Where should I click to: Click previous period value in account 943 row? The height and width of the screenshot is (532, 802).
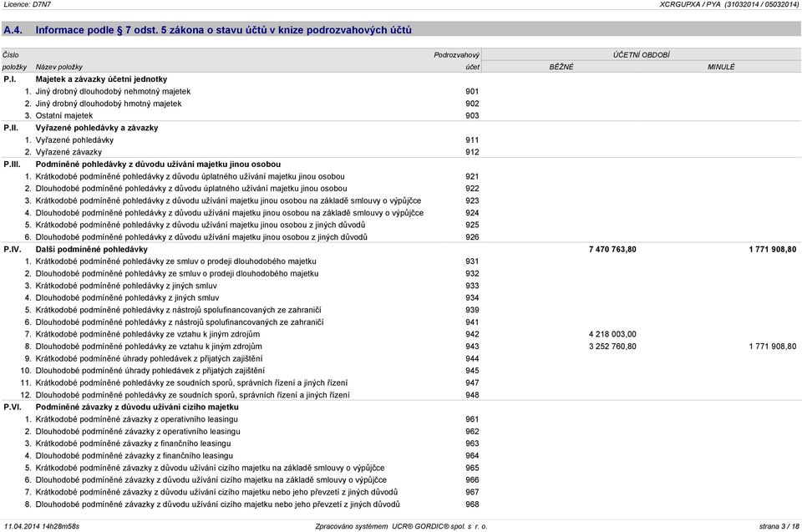pos(772,347)
